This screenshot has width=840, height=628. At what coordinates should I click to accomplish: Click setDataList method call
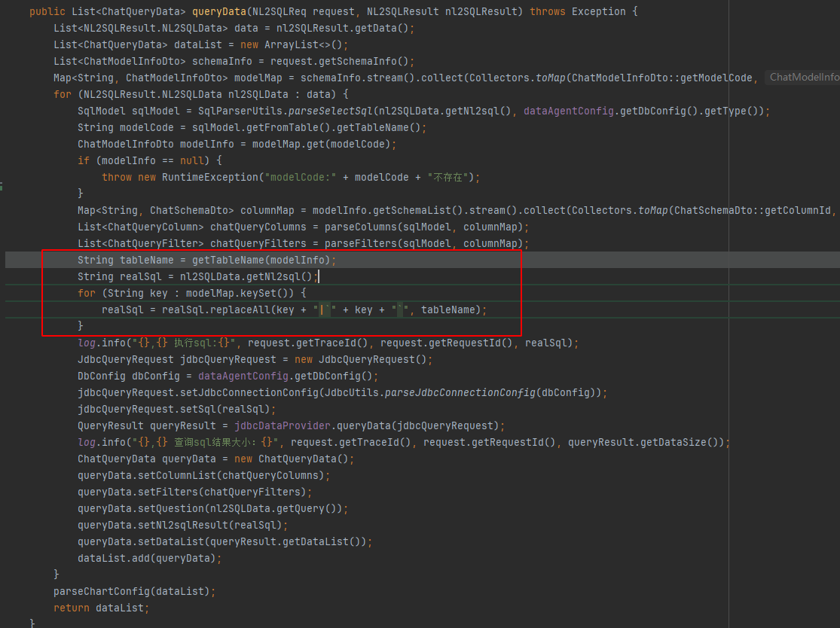tap(171, 543)
